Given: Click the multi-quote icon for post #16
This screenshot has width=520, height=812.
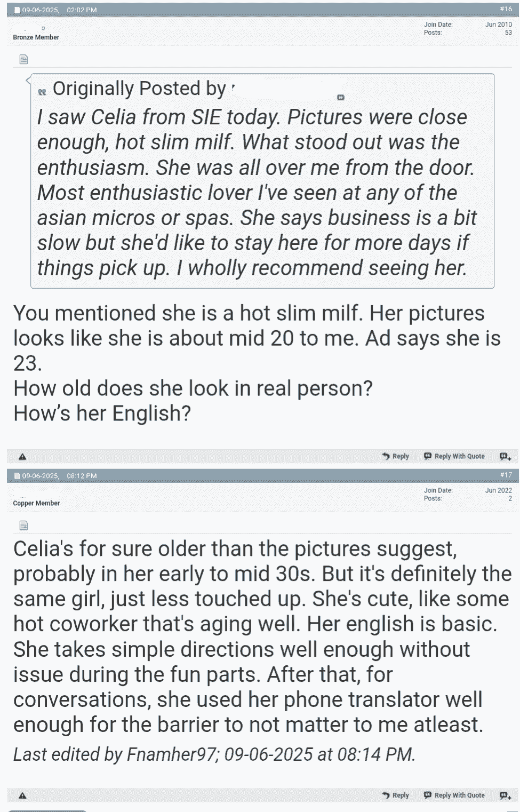Looking at the screenshot, I should [x=505, y=457].
